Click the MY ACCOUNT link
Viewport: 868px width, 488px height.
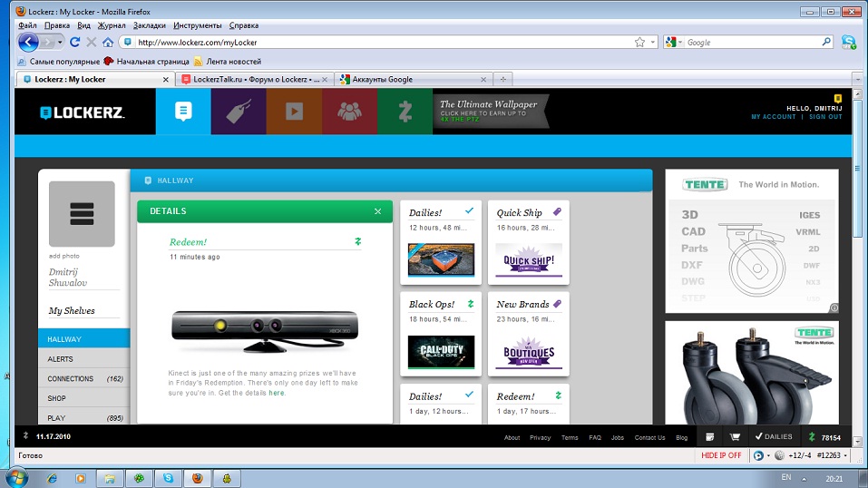(774, 117)
